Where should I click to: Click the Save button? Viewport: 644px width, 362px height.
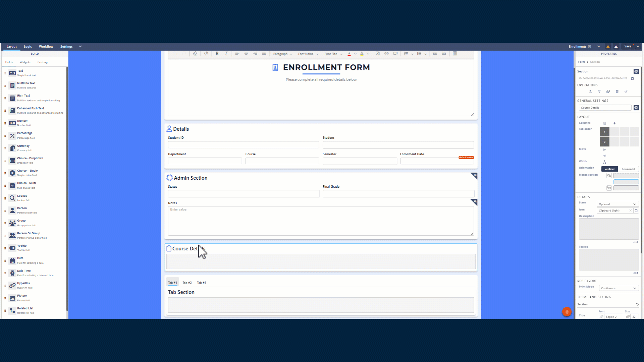[x=628, y=46]
